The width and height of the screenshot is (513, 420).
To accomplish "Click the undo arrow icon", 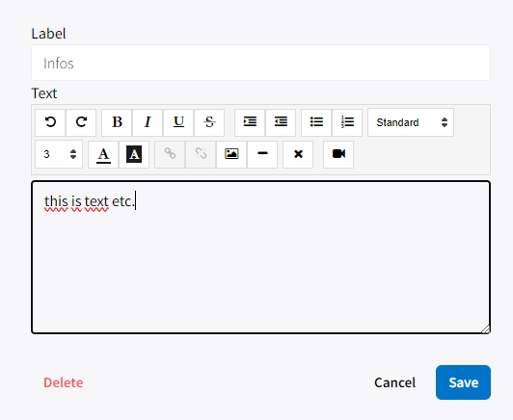I will pyautogui.click(x=50, y=122).
